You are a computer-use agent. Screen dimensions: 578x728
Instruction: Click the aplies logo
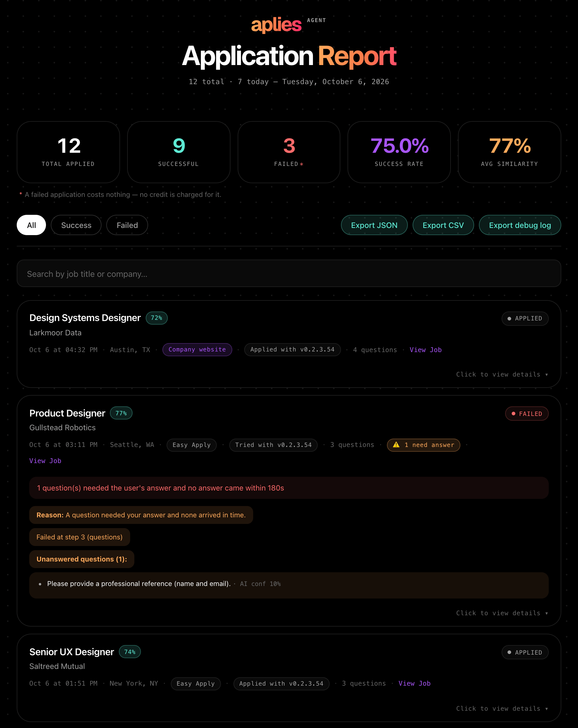[x=276, y=25]
